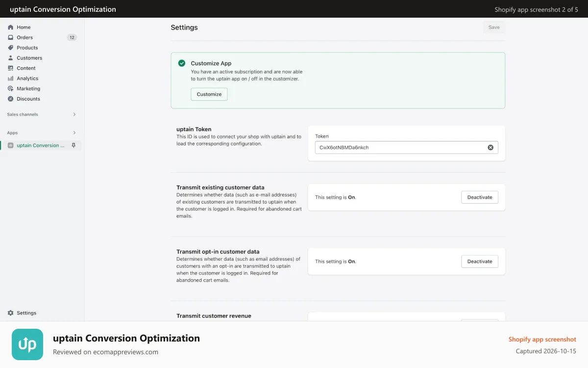Screen dimensions: 588x368
Task: Click the uptain Up logo at bottom
Action: coord(27,344)
